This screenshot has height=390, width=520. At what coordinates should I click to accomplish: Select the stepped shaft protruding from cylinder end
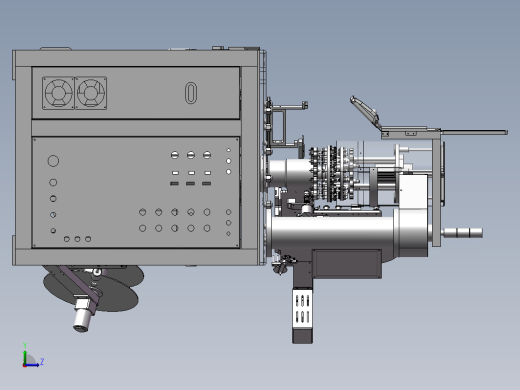point(463,233)
